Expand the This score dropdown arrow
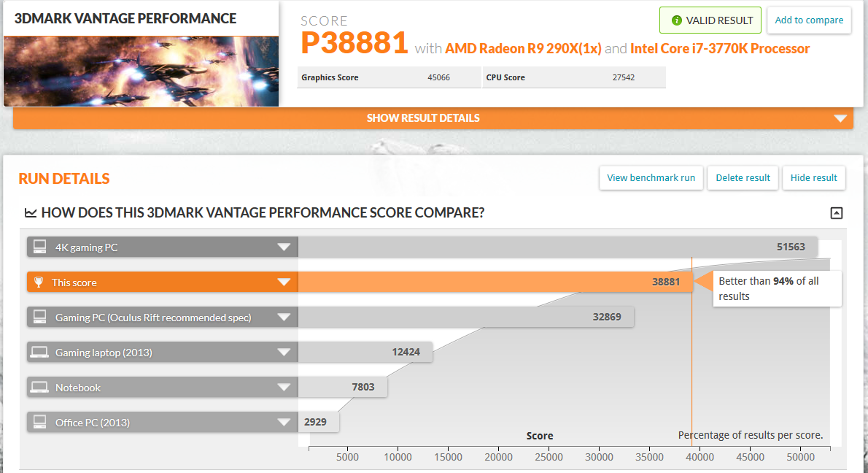This screenshot has width=868, height=473. click(284, 282)
